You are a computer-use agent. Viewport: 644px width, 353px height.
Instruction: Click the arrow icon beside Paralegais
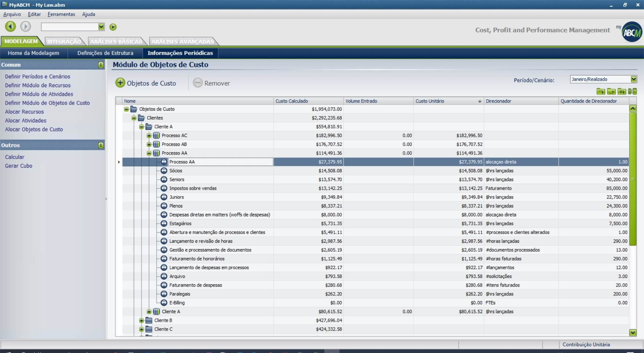pos(164,294)
